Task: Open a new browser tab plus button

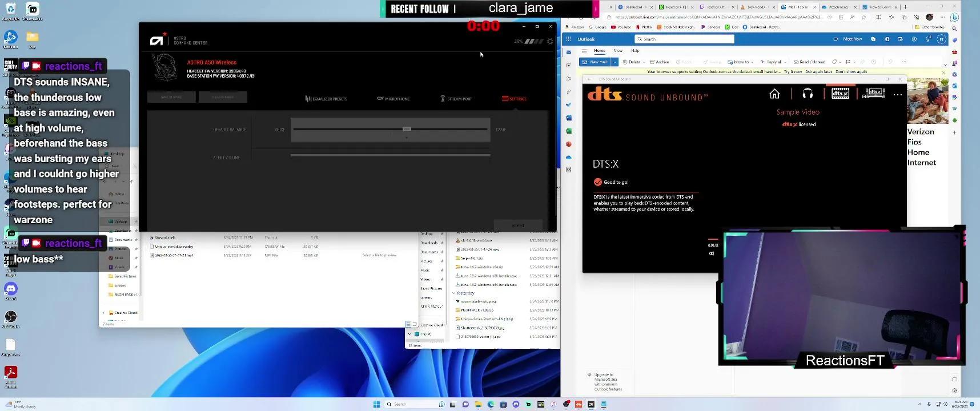Action: [905, 7]
